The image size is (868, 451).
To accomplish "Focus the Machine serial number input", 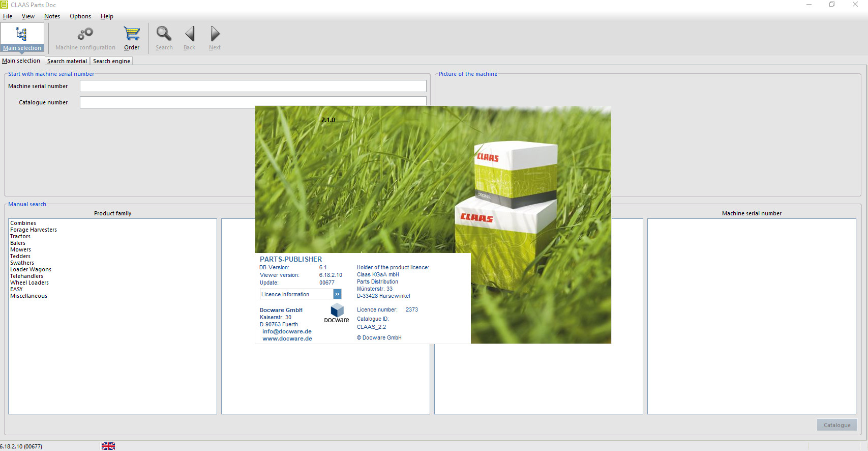I will point(253,86).
